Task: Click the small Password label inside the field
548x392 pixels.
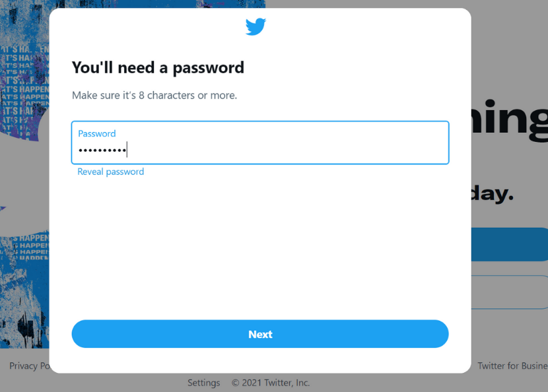Action: [x=97, y=133]
